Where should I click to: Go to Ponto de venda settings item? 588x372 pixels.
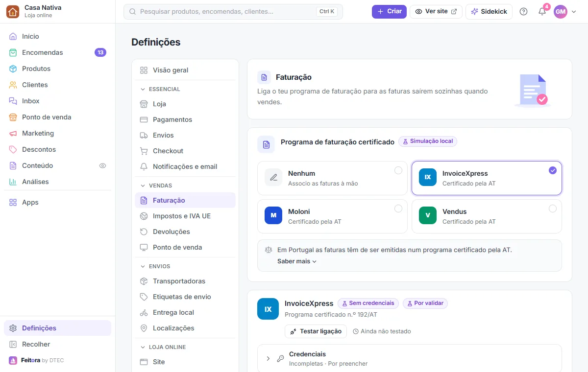pos(185,247)
